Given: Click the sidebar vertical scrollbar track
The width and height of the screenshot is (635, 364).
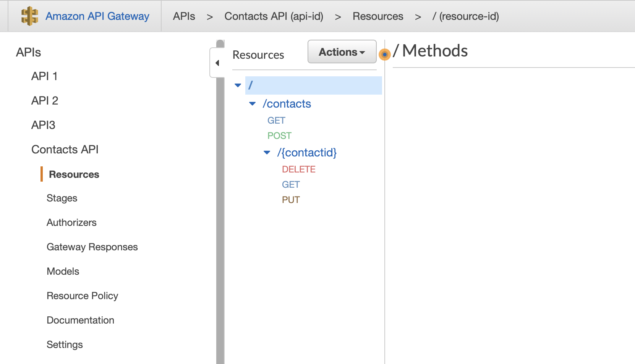Looking at the screenshot, I should tap(220, 221).
